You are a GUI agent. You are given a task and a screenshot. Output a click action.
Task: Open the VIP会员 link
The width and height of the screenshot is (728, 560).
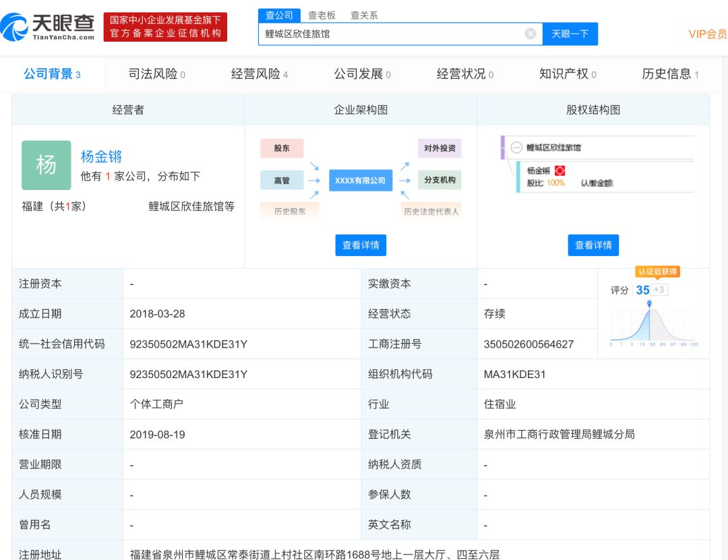coord(708,34)
